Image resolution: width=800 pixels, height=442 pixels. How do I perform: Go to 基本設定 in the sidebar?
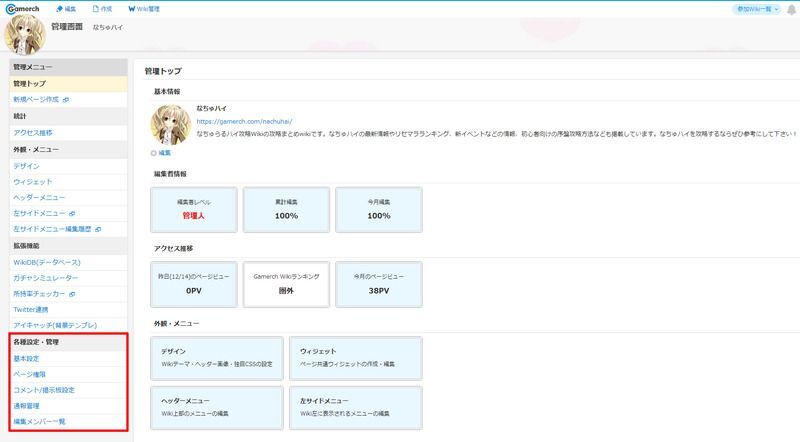pos(27,358)
